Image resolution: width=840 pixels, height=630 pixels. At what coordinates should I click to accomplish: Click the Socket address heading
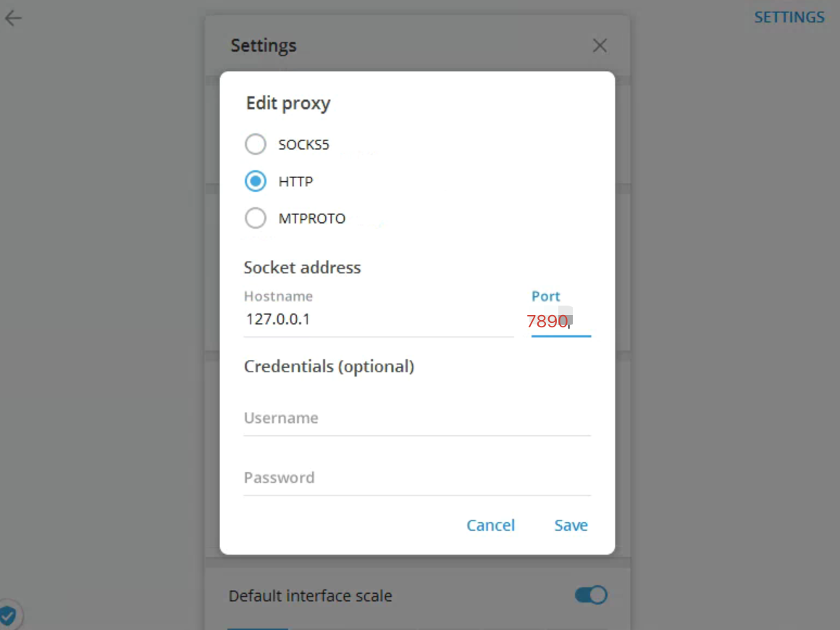tap(302, 268)
